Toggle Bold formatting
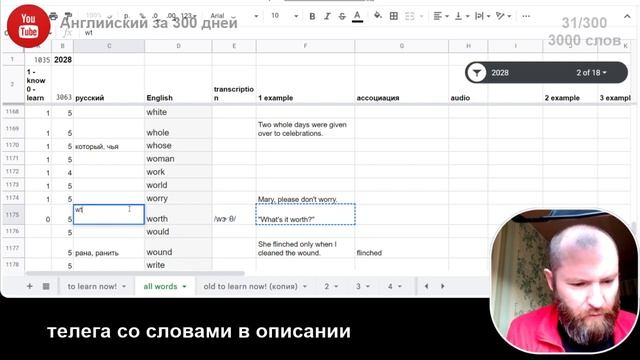This screenshot has height=360, width=640. [x=312, y=16]
